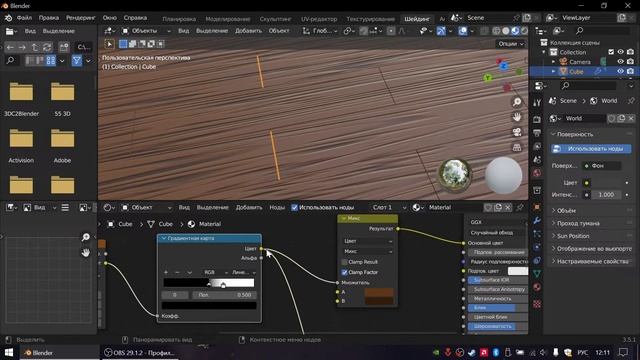Open Ноды menu in node editor header
Image resolution: width=640 pixels, height=360 pixels.
277,207
